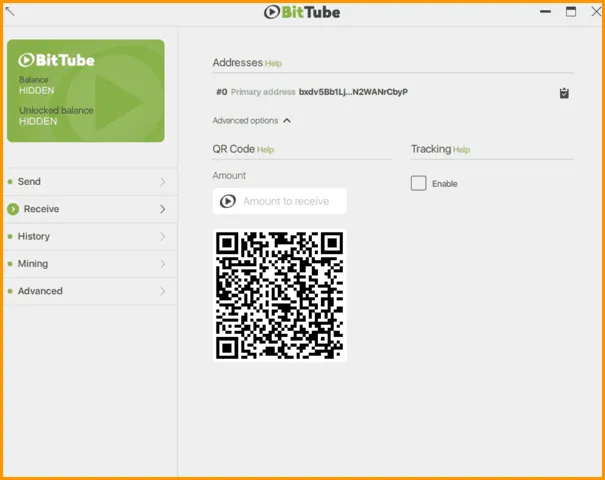Select the Receive menu item
Image resolution: width=605 pixels, height=480 pixels.
point(90,209)
